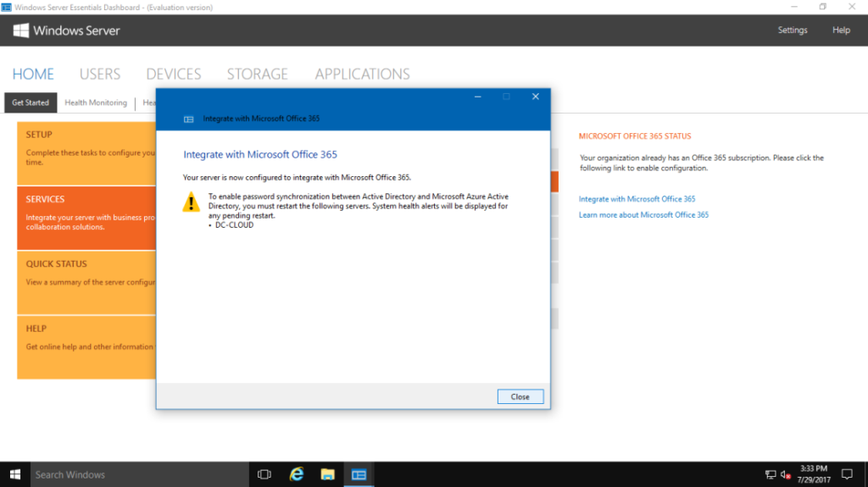Minimize the dashboard window
This screenshot has height=487, width=868.
793,7
